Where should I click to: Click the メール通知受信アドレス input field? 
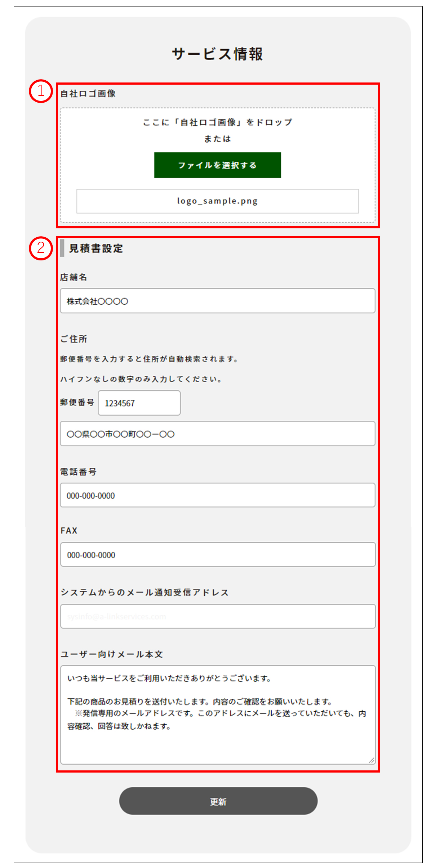tap(217, 616)
